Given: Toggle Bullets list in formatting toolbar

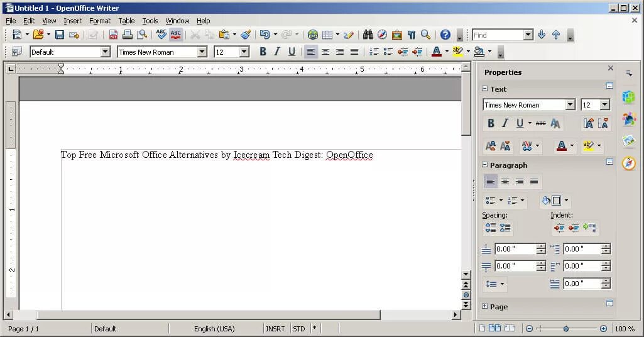Looking at the screenshot, I should tap(388, 52).
